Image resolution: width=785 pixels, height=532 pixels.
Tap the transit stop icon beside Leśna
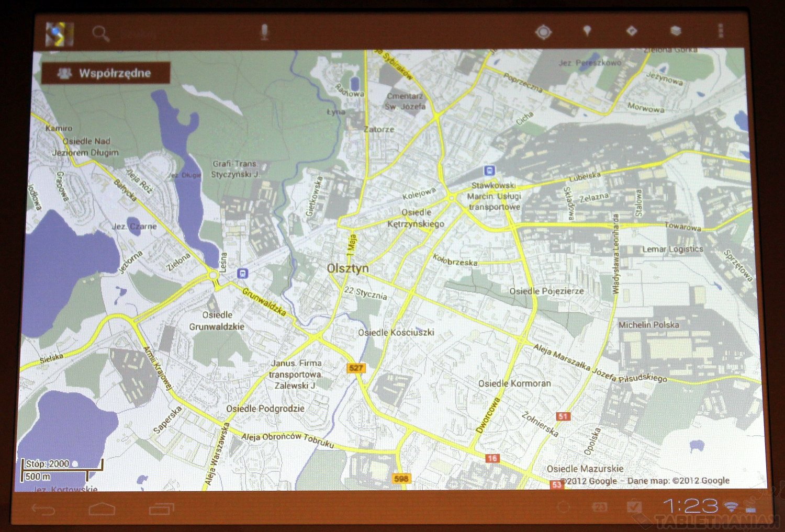242,273
